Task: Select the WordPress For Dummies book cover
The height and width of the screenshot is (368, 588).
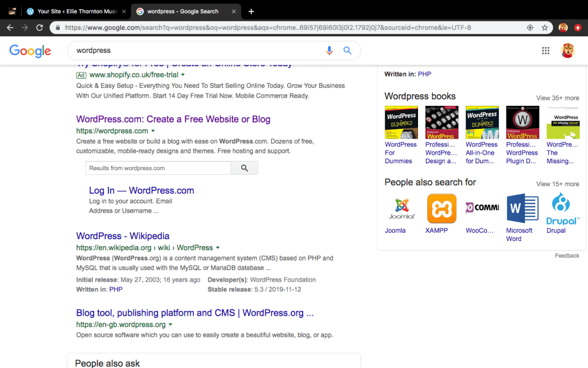Action: tap(401, 122)
